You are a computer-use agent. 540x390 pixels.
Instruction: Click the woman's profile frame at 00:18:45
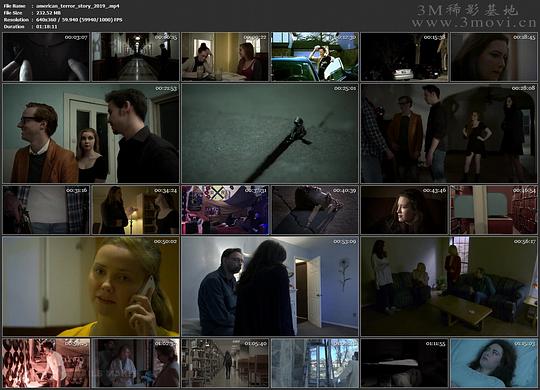point(494,57)
